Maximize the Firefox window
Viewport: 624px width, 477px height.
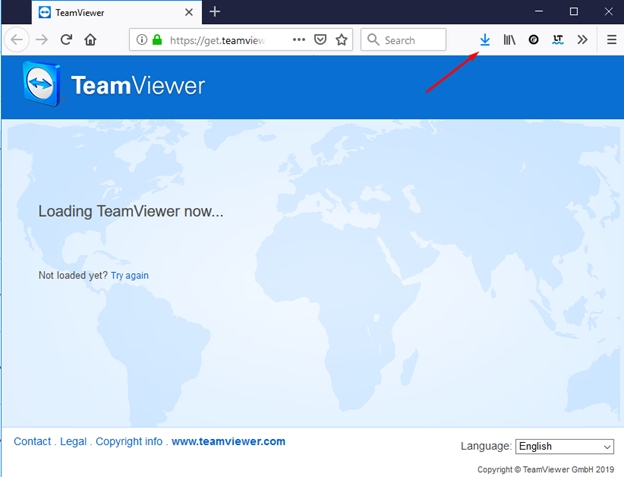pyautogui.click(x=573, y=12)
